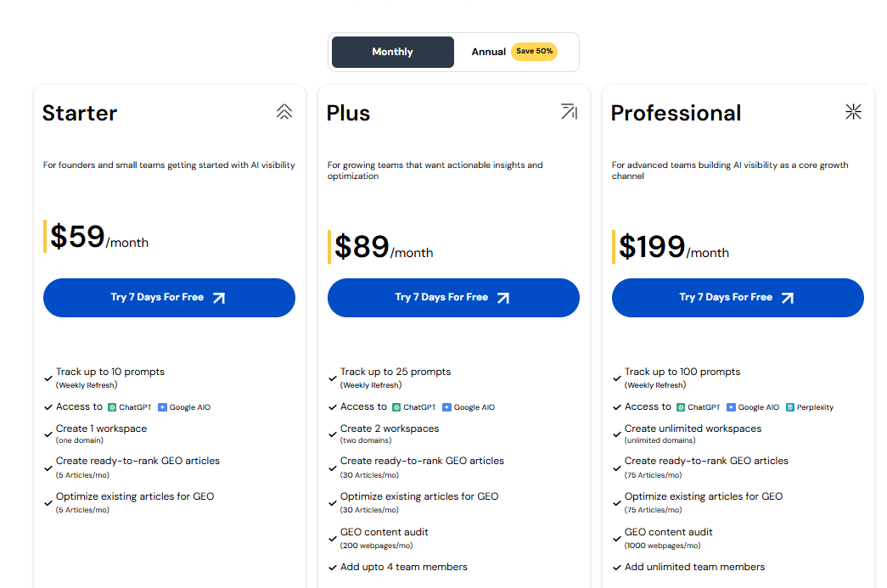Click the checkmark beside Track up to 10 prompts

(48, 378)
